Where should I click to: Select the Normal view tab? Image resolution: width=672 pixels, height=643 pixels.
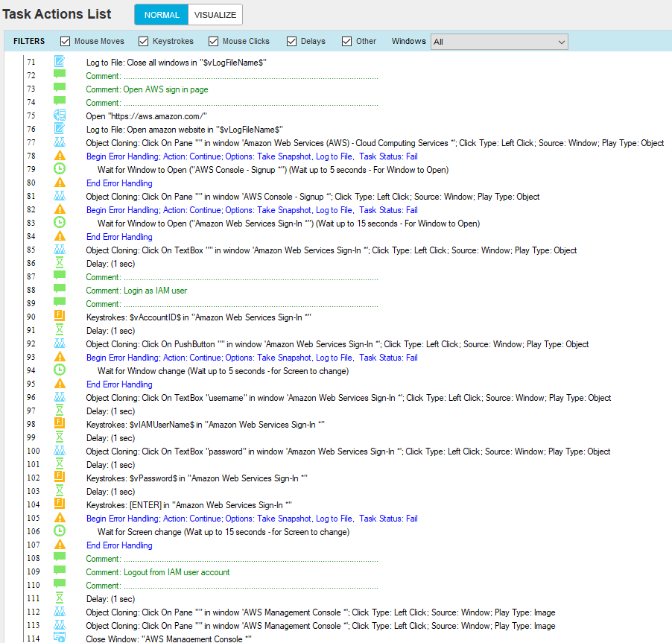(161, 15)
